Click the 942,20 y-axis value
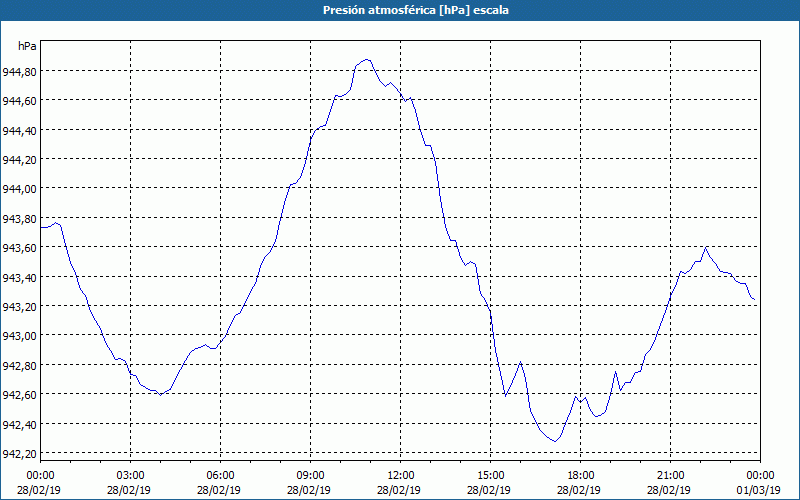This screenshot has width=800, height=500. point(19,454)
